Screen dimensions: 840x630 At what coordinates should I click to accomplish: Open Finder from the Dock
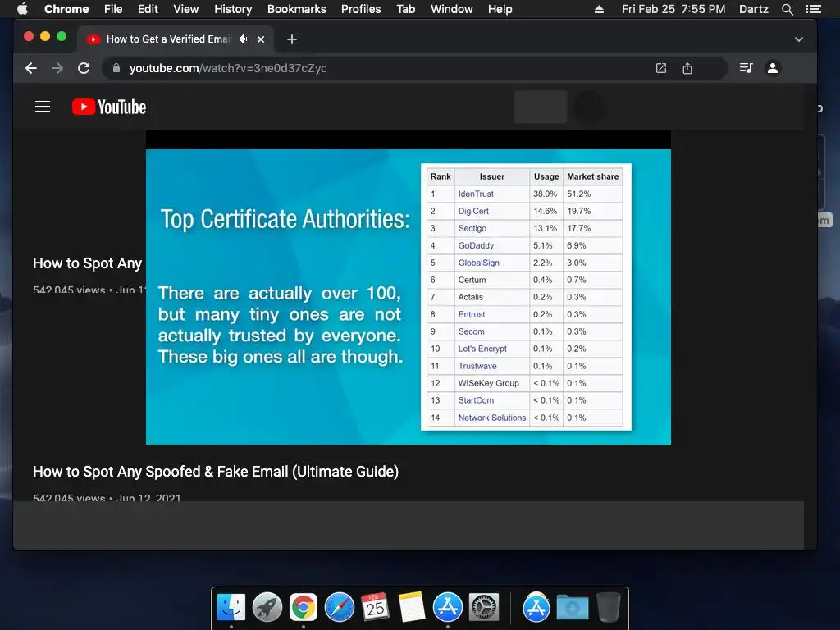click(x=231, y=608)
